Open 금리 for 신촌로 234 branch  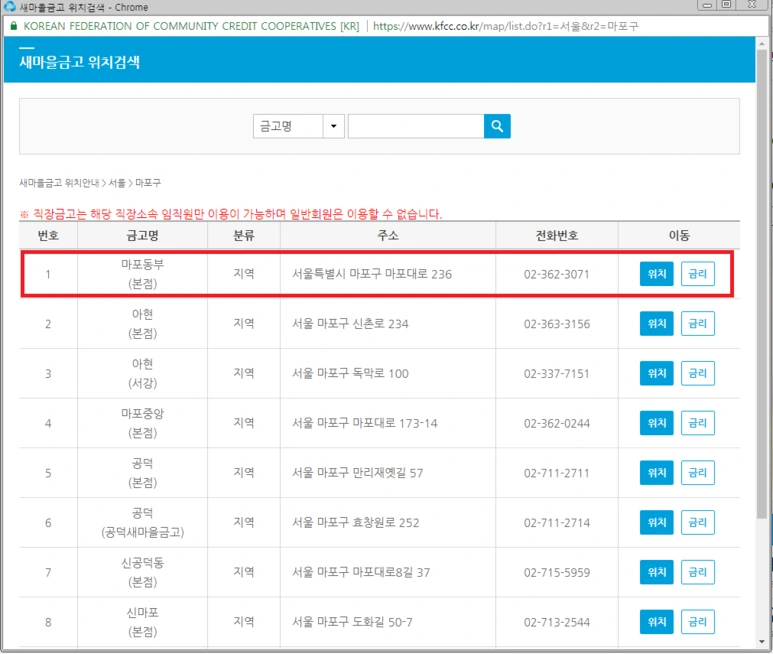coord(697,323)
